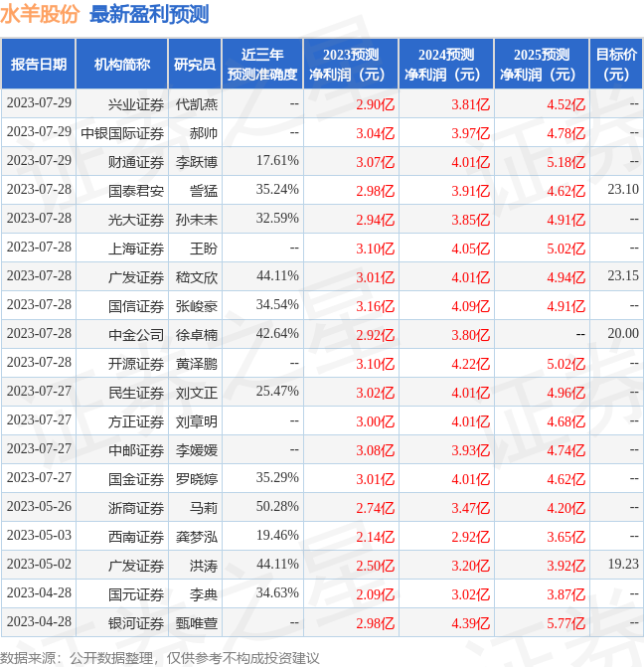Click analyst name 徐卓楠
Screen dimensions: 644x667
point(197,335)
